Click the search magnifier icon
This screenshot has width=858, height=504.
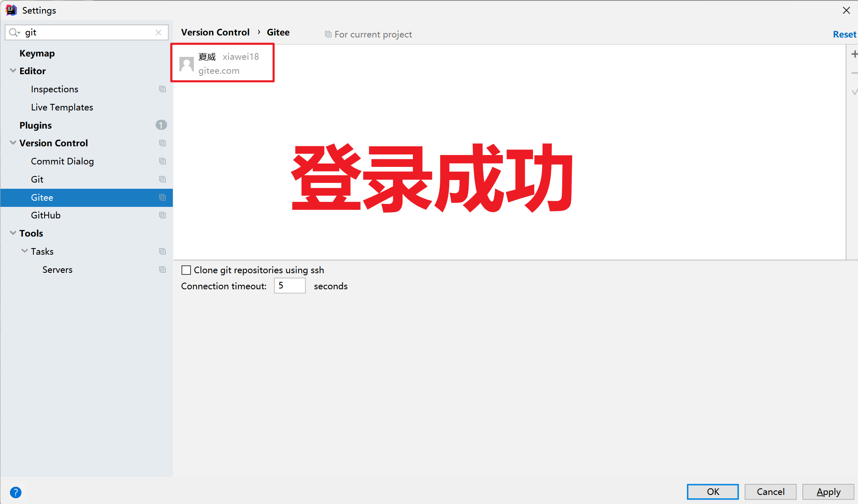[x=14, y=33]
